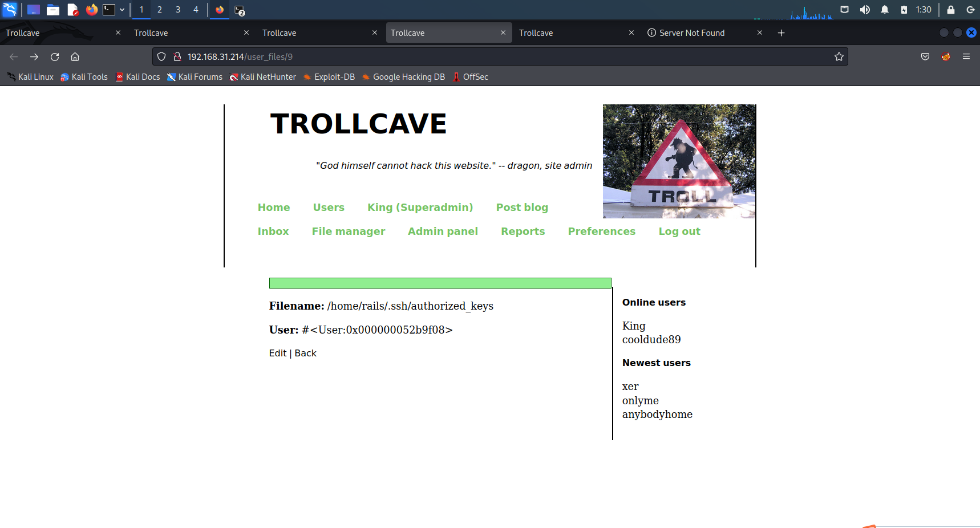The height and width of the screenshot is (528, 980).
Task: Open the Preferences link
Action: pyautogui.click(x=602, y=231)
